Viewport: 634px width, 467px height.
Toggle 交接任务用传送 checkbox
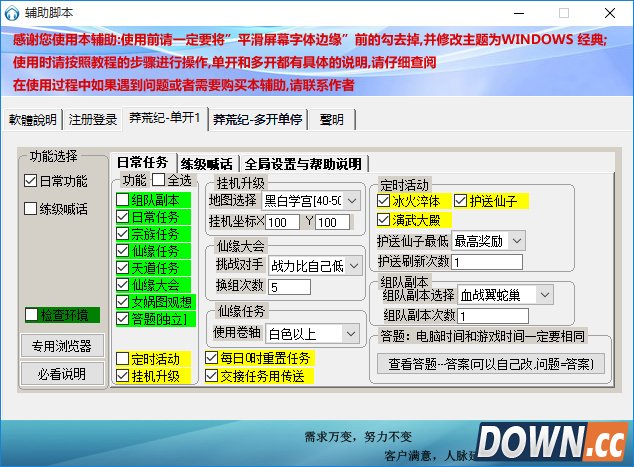click(211, 376)
